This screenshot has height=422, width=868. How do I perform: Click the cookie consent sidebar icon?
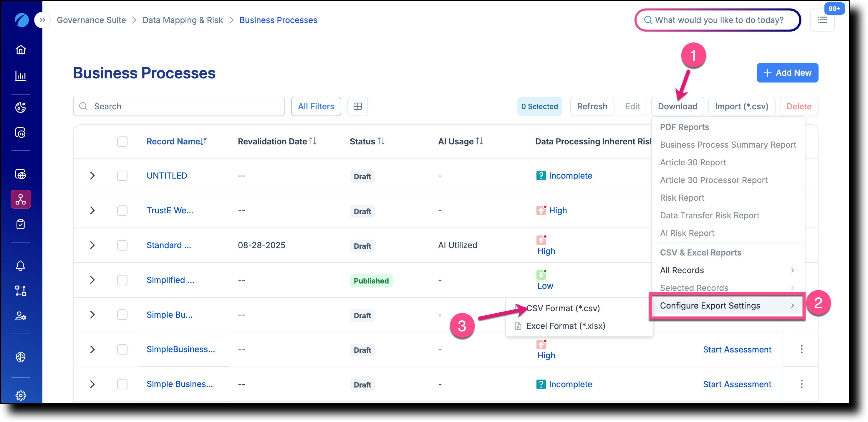pyautogui.click(x=21, y=107)
